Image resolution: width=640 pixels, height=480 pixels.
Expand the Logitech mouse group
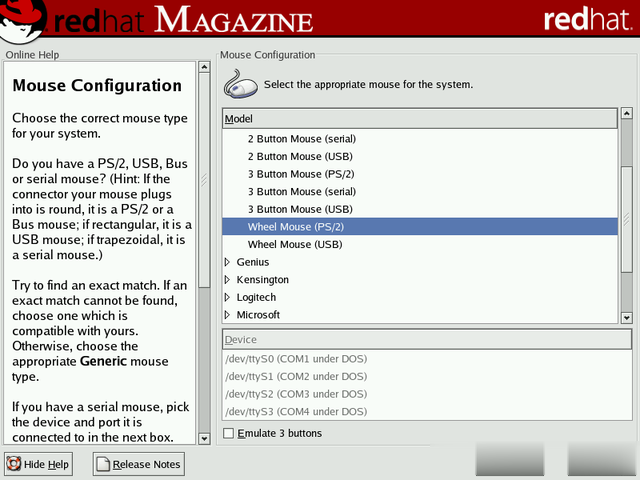pyautogui.click(x=227, y=297)
